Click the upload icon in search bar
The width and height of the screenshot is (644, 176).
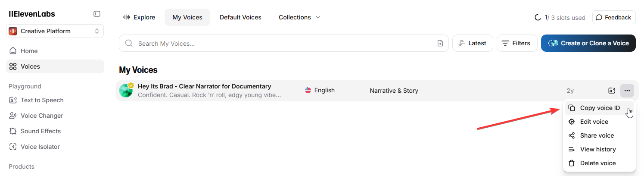pos(440,43)
